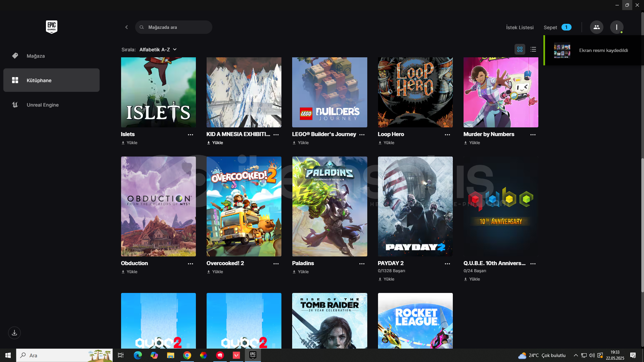This screenshot has height=362, width=644.
Task: Open File Explorer from taskbar
Action: [170, 355]
